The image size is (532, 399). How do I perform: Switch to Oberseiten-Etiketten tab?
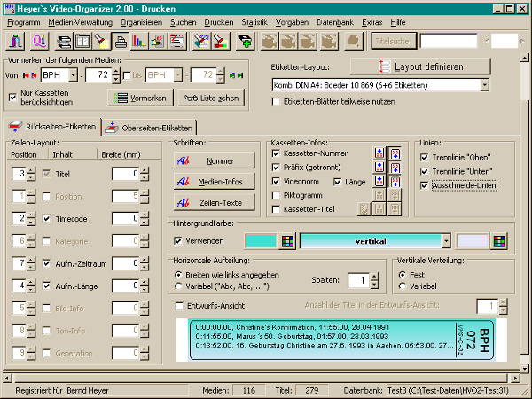[148, 128]
